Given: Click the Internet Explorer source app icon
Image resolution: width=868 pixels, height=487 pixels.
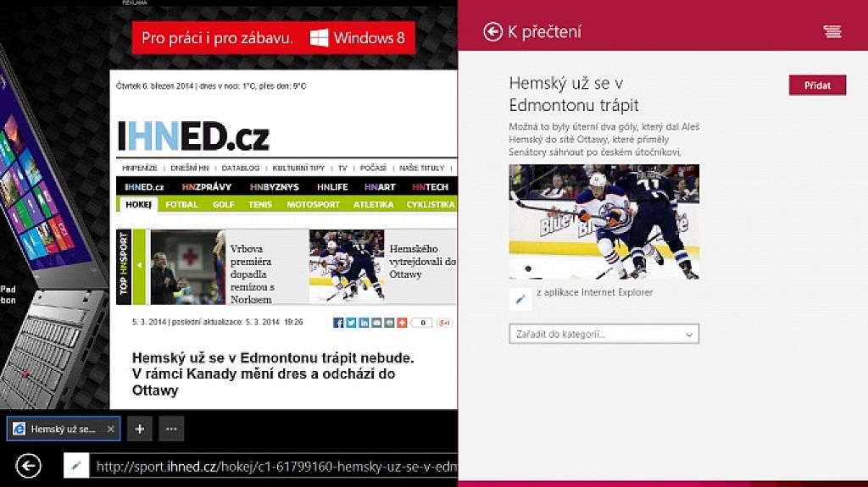Looking at the screenshot, I should 520,299.
